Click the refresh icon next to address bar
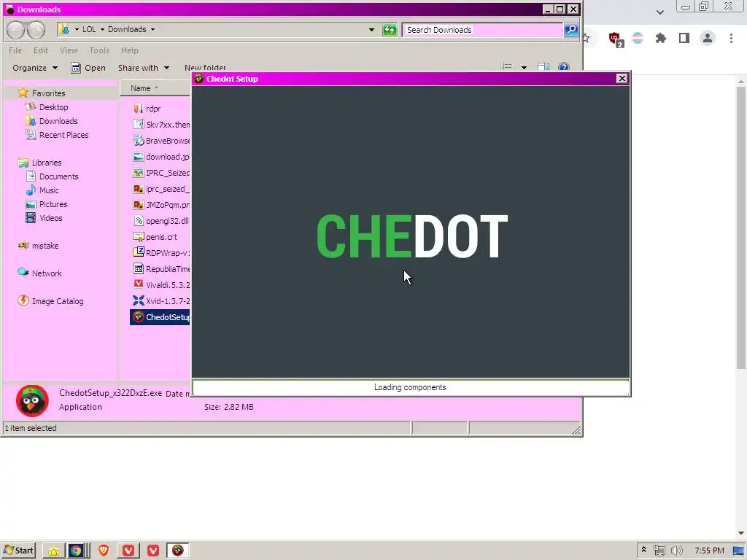This screenshot has width=747, height=560. tap(390, 30)
